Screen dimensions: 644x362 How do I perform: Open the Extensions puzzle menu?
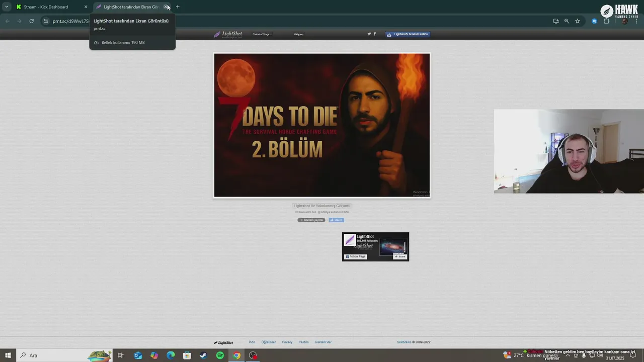pos(606,21)
